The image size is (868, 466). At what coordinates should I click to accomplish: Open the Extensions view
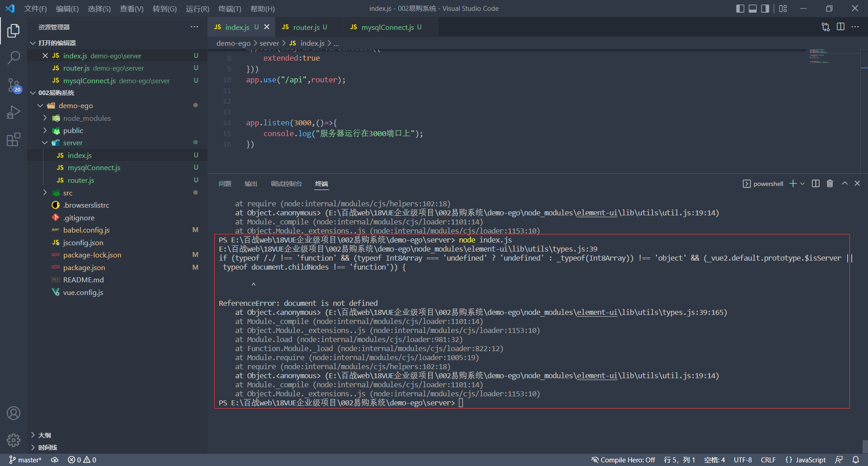tap(14, 139)
